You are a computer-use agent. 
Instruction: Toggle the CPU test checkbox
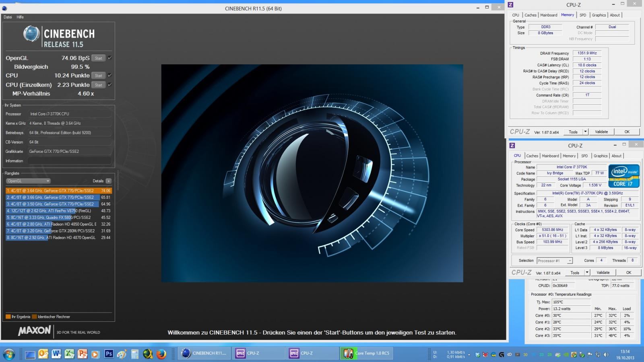tap(109, 75)
